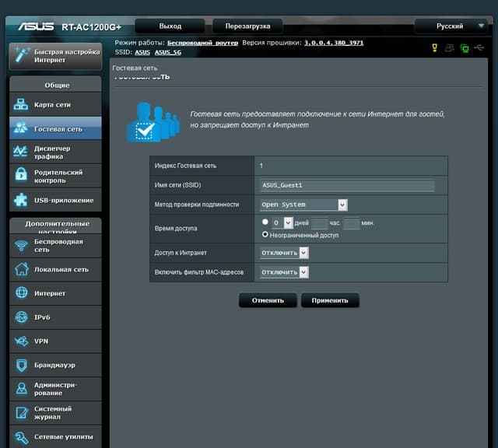Click the Применить button
Screen dimensions: 498x448
tap(330, 300)
